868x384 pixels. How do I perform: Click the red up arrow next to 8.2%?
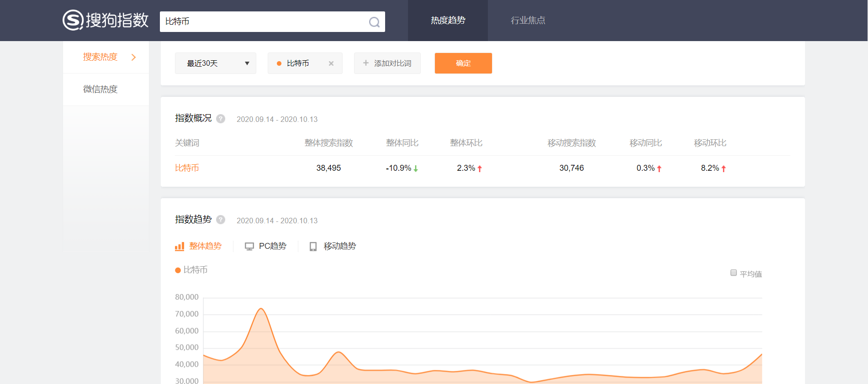pyautogui.click(x=724, y=168)
